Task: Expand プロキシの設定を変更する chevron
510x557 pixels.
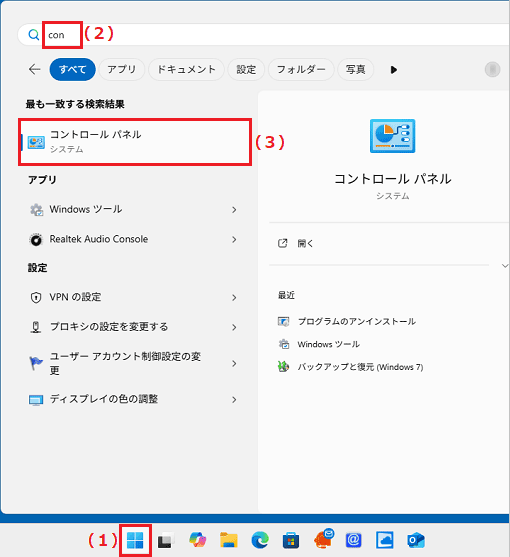Action: [x=234, y=327]
